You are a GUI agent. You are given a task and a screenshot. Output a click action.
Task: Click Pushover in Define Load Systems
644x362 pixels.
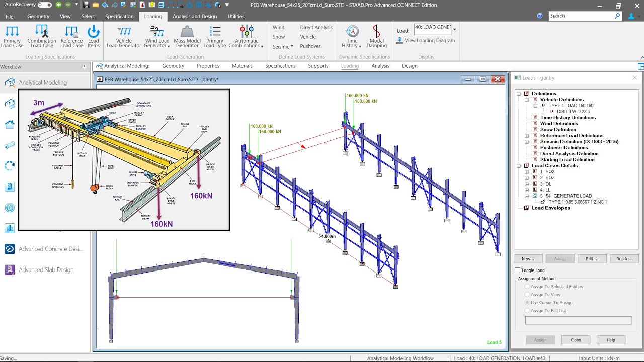click(310, 46)
